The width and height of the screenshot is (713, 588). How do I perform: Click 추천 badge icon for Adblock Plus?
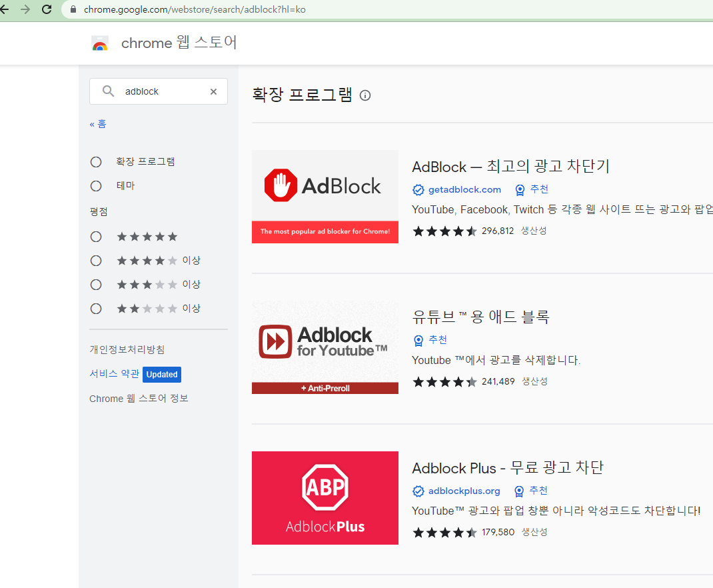519,491
